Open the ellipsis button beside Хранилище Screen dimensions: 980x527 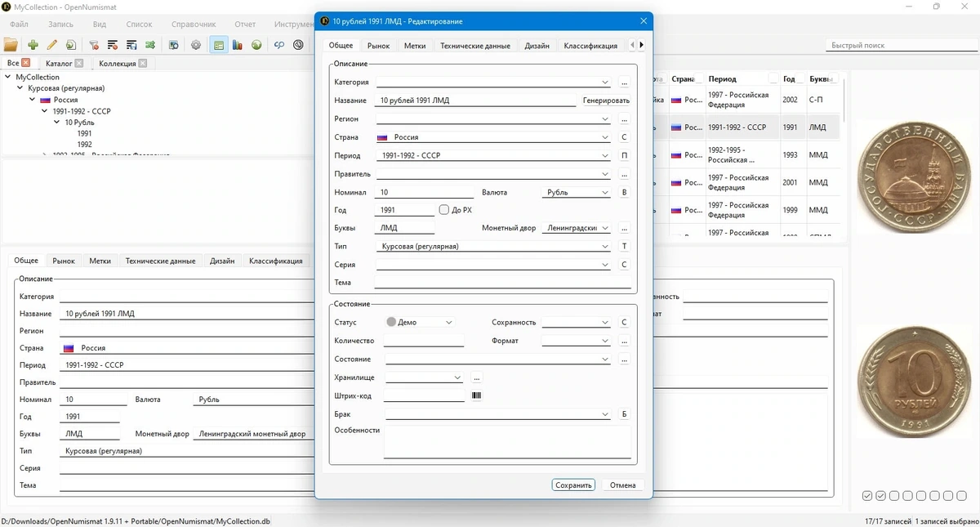[x=477, y=377]
